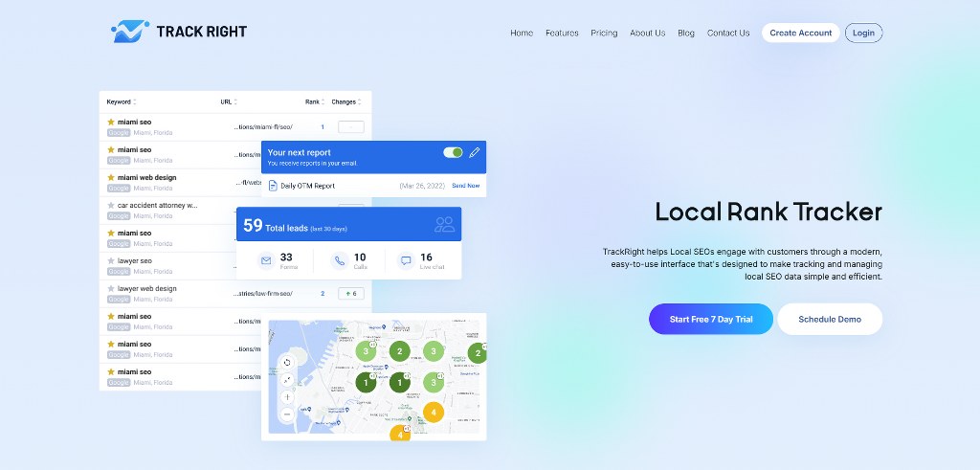Screen dimensions: 980x470
Task: Click the Schedule Demo button
Action: pyautogui.click(x=830, y=319)
